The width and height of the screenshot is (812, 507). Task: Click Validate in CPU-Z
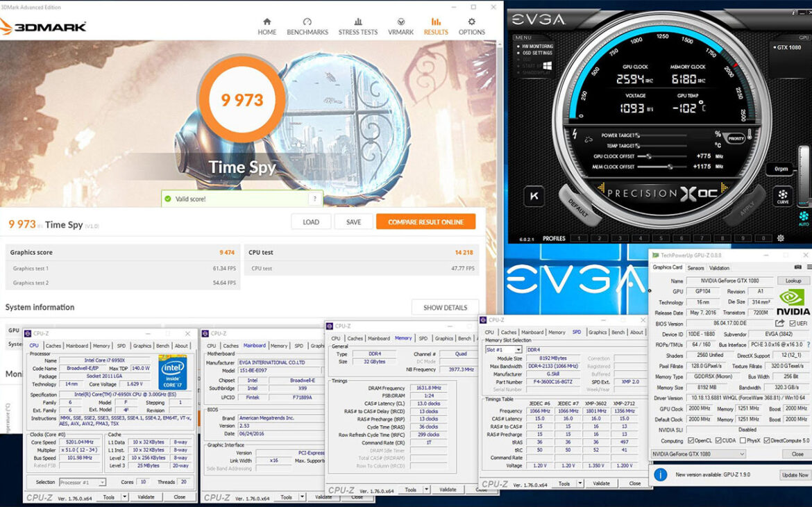[x=146, y=497]
